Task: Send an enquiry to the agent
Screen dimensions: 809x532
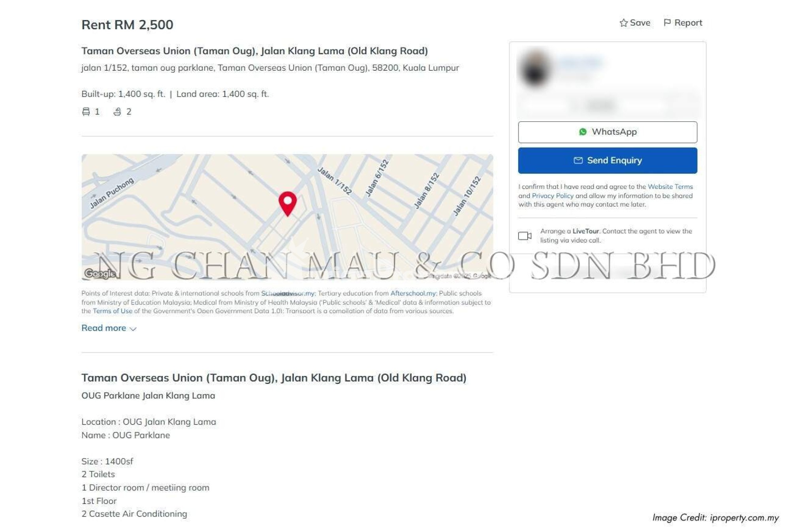Action: coord(608,160)
